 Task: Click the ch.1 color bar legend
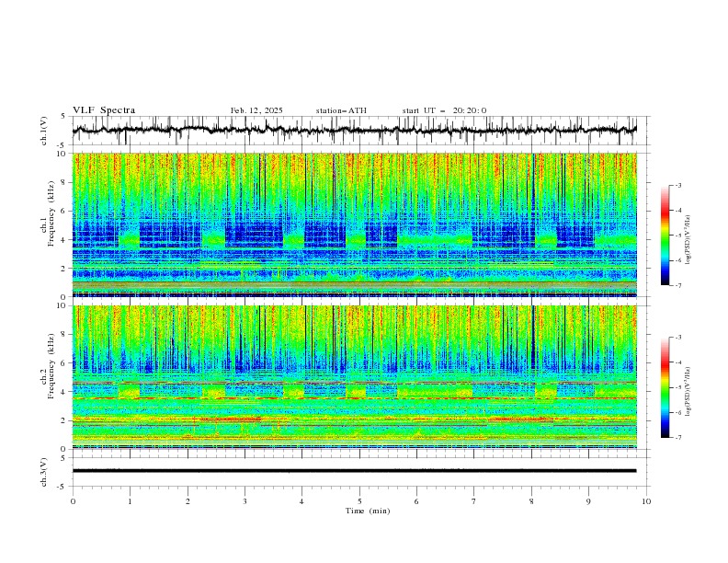click(665, 236)
